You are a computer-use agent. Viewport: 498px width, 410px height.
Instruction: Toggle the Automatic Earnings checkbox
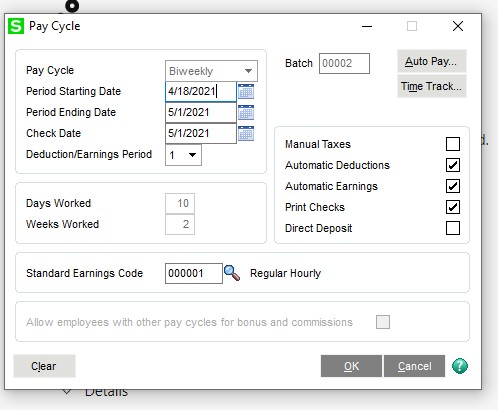(x=453, y=186)
